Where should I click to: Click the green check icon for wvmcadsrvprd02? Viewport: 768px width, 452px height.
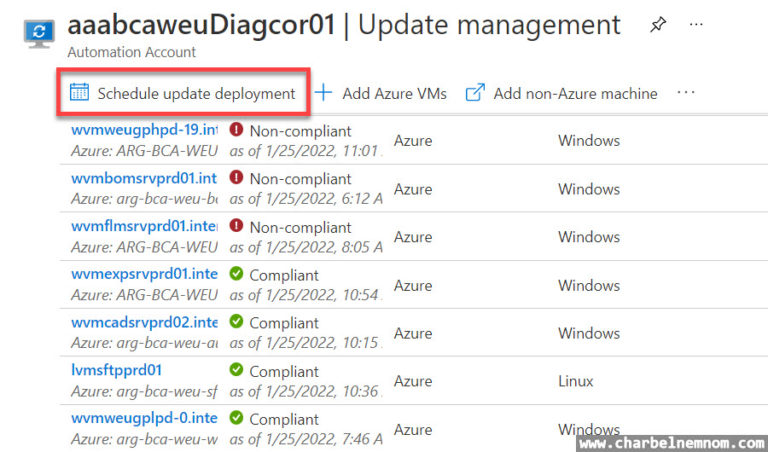click(x=237, y=321)
